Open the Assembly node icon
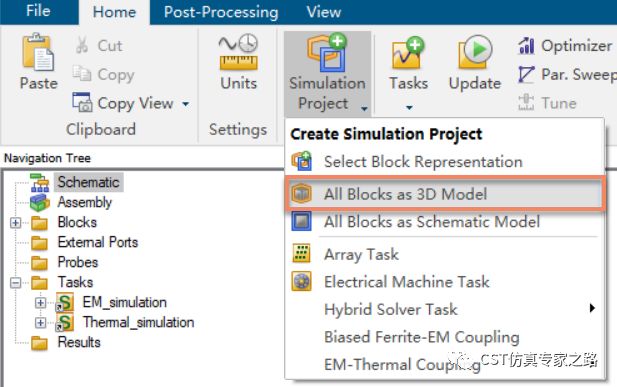Screen dimensions: 617x387 tap(39, 202)
